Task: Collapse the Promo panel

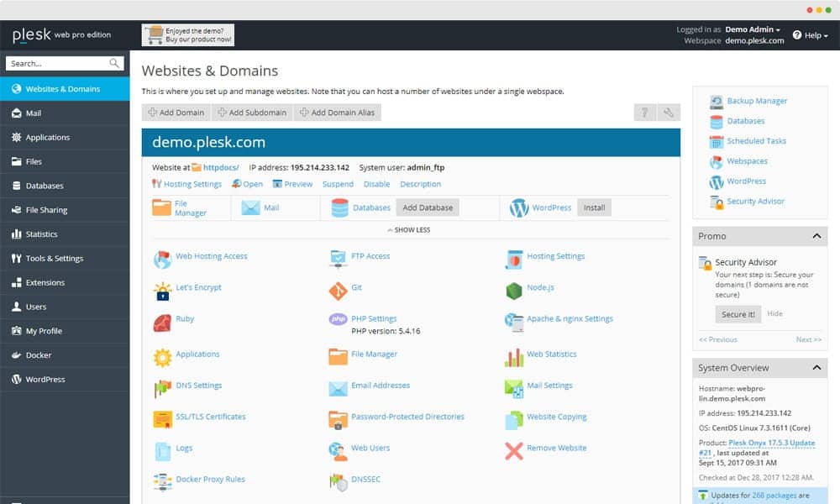Action: coord(816,237)
